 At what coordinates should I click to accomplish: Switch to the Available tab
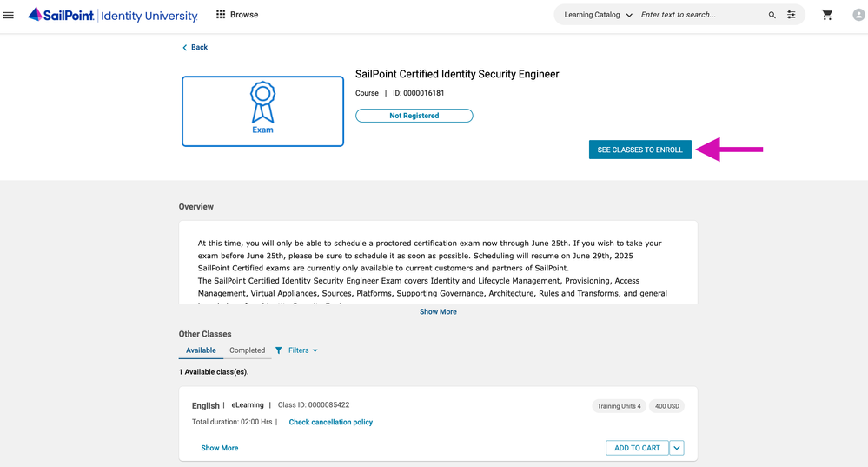(x=201, y=350)
